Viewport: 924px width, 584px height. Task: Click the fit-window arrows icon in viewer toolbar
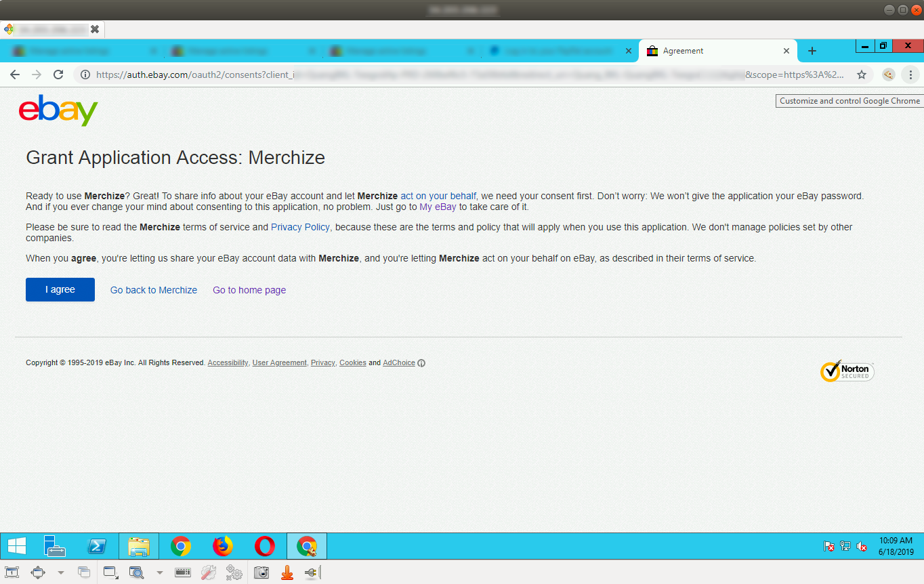click(x=38, y=572)
